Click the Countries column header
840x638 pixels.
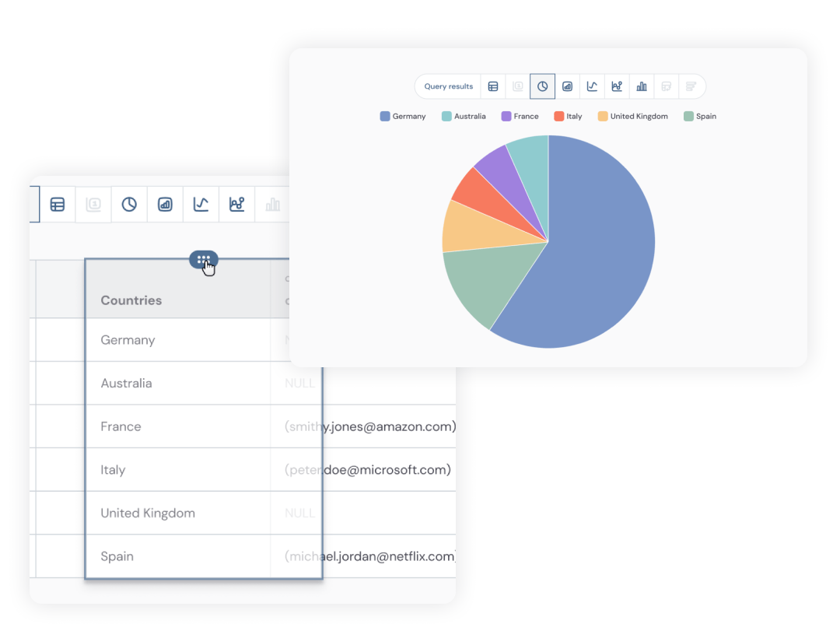(131, 300)
